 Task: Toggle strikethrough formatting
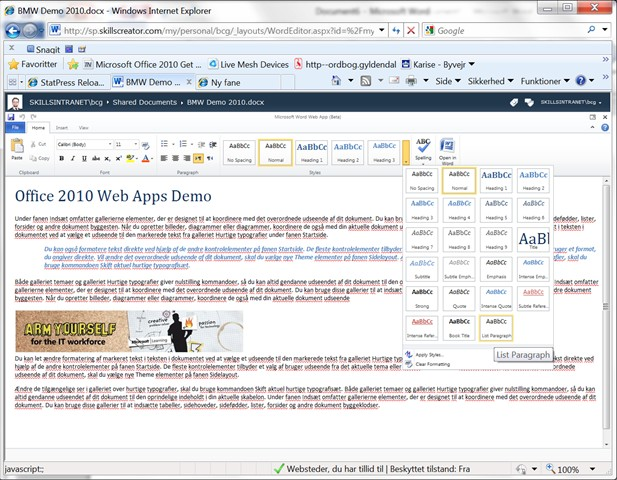[x=96, y=158]
